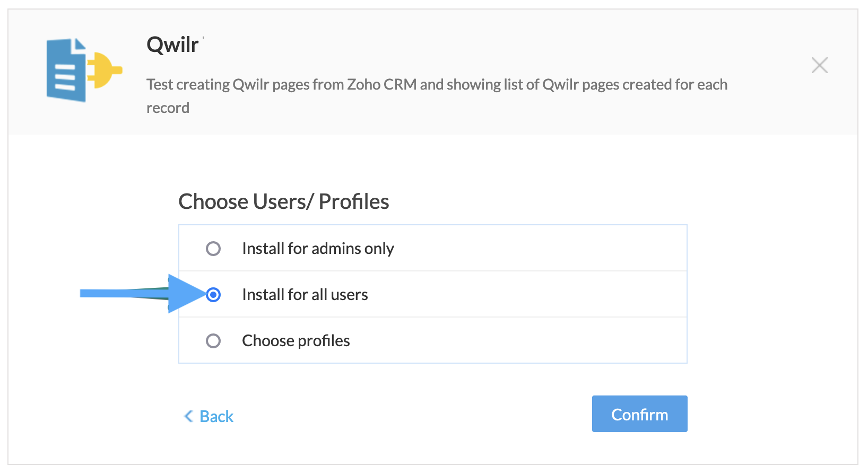Image resolution: width=868 pixels, height=475 pixels.
Task: Select the Install for admins only radio
Action: [x=213, y=249]
